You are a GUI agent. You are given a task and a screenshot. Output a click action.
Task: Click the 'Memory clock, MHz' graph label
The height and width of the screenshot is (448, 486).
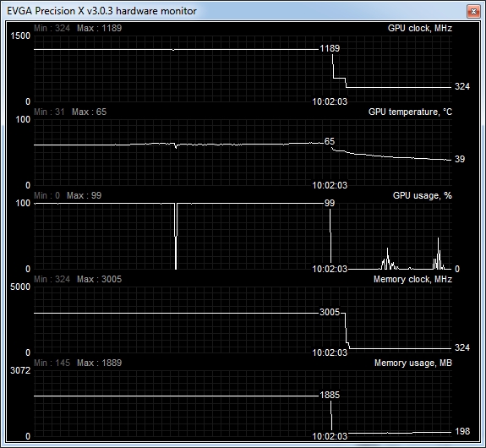[412, 279]
